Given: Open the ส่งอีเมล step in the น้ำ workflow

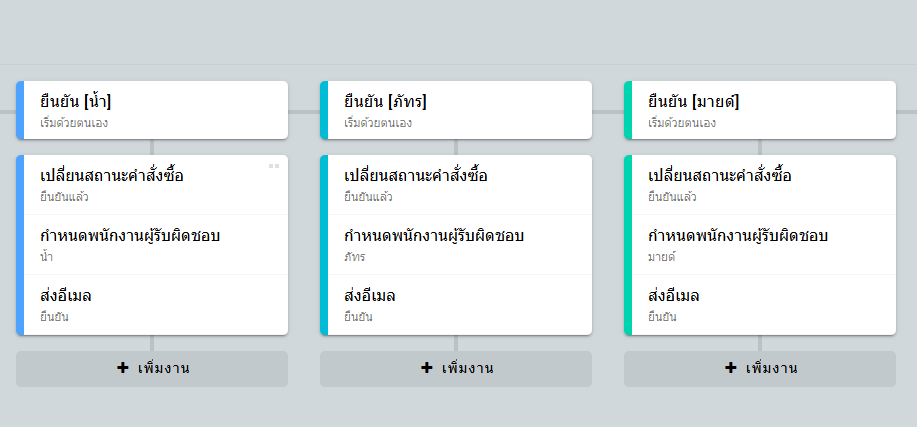Looking at the screenshot, I should (x=152, y=304).
